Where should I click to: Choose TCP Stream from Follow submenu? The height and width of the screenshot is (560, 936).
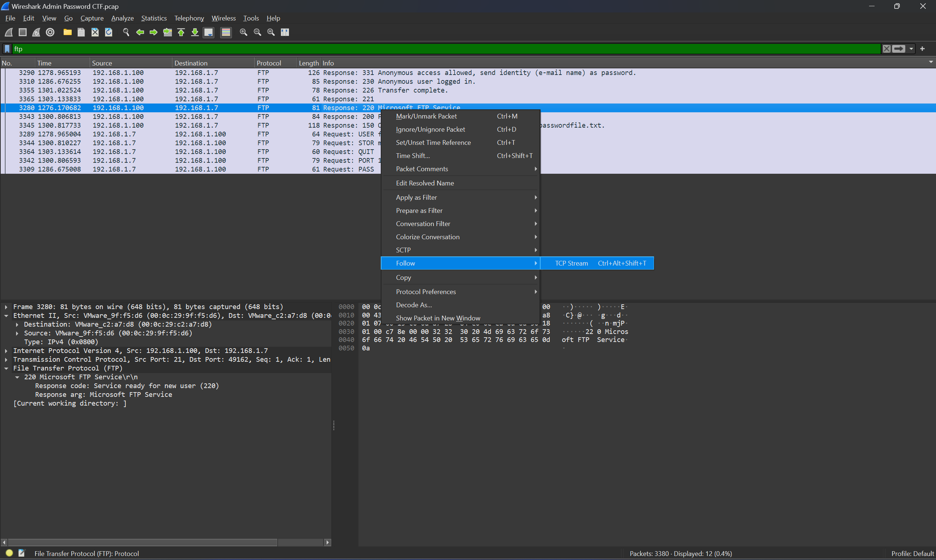(597, 263)
